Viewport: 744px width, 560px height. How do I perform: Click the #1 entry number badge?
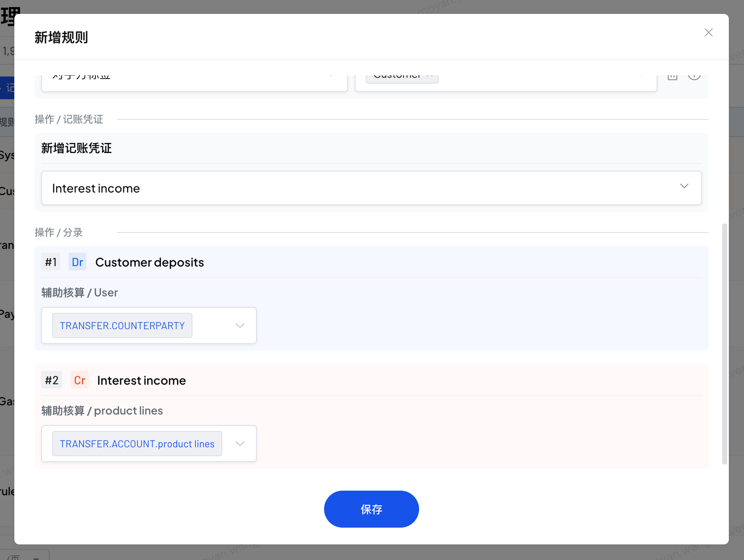click(x=51, y=262)
